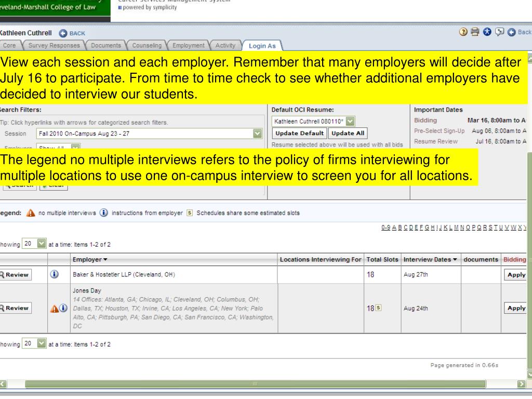Click Review for Baker & Hostetler LLP
Viewport: 532px width, 399px height.
[15, 274]
